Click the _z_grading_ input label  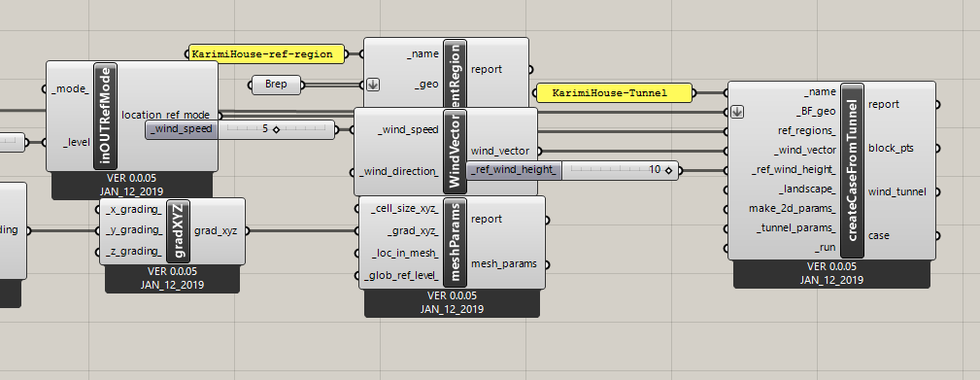point(133,252)
